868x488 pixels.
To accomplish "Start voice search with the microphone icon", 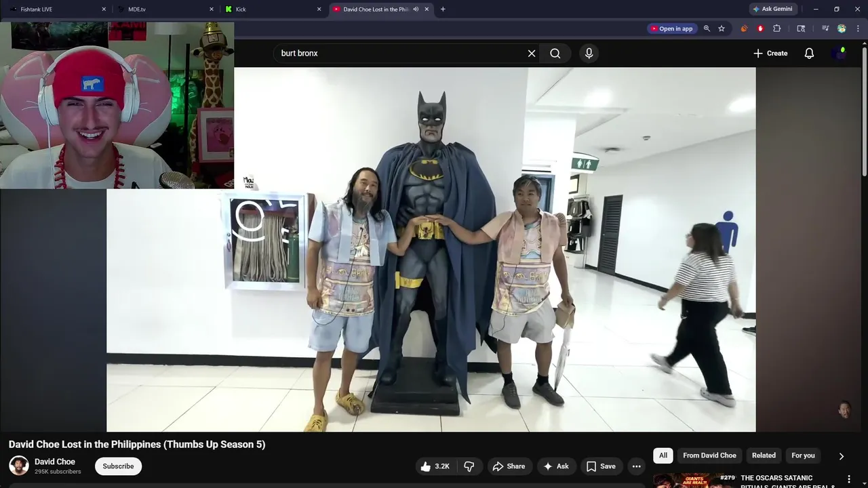I will click(589, 54).
